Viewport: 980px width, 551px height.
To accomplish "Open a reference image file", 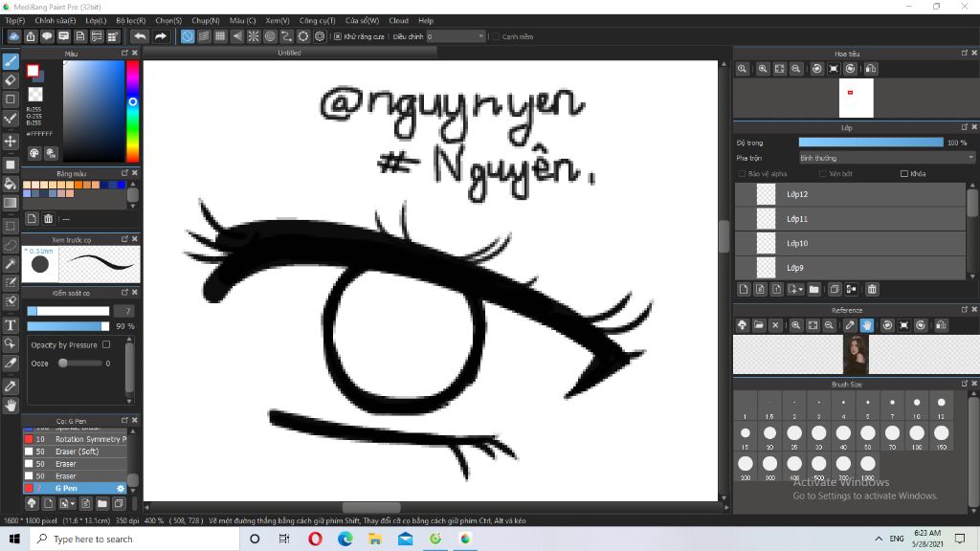I will click(x=759, y=325).
